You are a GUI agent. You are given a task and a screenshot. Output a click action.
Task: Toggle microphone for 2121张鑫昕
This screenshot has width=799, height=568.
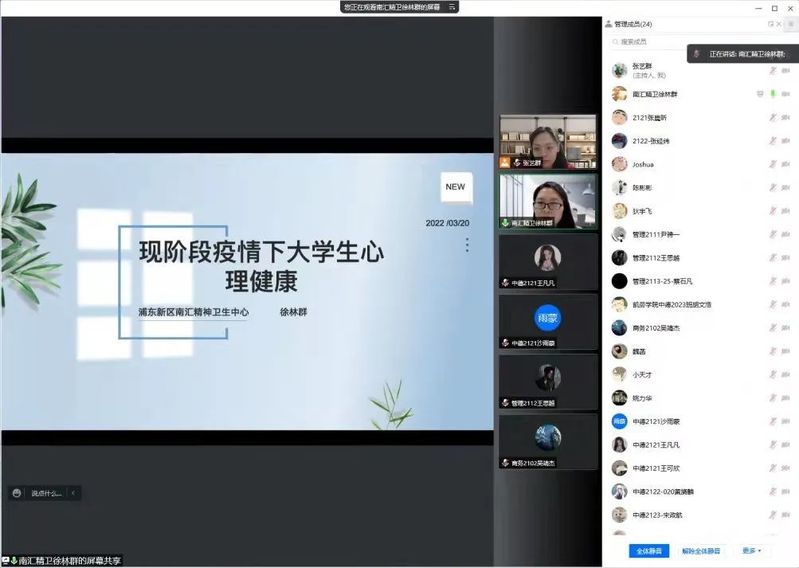click(x=773, y=117)
